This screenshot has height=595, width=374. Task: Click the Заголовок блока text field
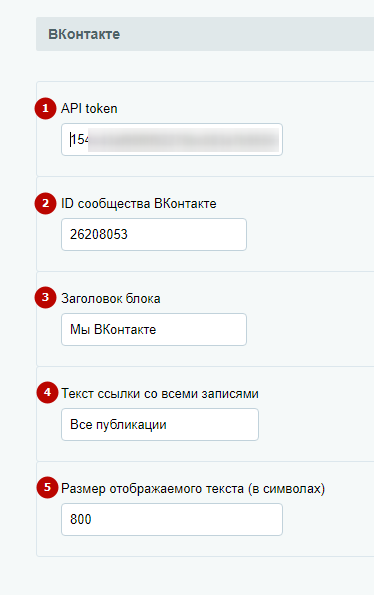coord(154,329)
